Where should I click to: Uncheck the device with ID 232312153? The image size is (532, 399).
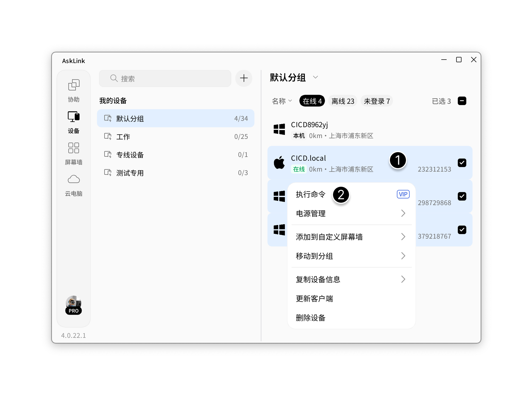tap(462, 163)
